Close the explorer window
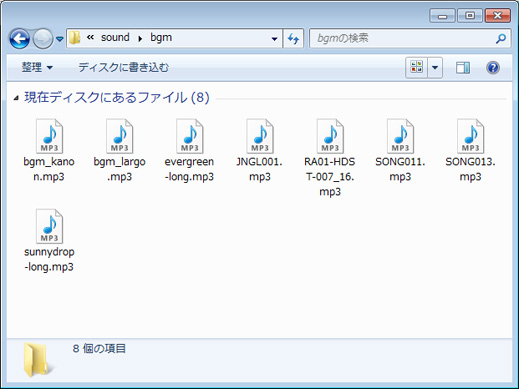 pos(498,16)
